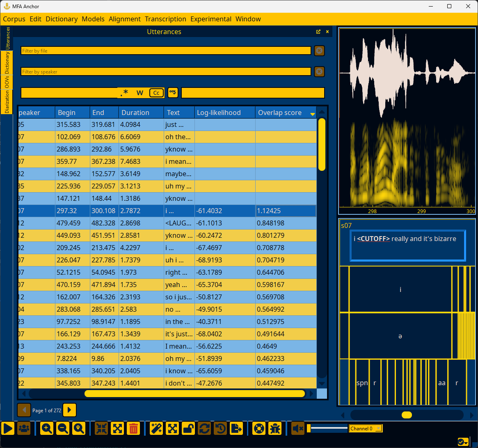Click the Overlap score sort arrow
Screen dimensions: 478x448
pos(313,114)
